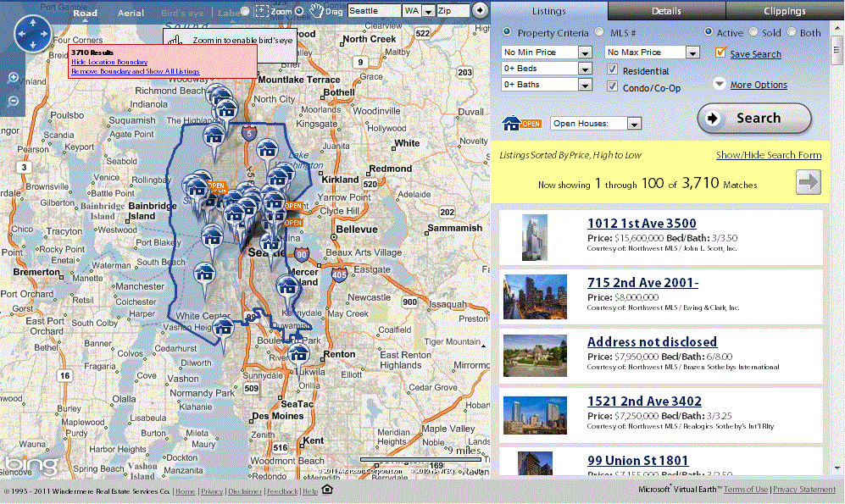Image resolution: width=845 pixels, height=504 pixels.
Task: Click the Save Search link
Action: [x=755, y=54]
